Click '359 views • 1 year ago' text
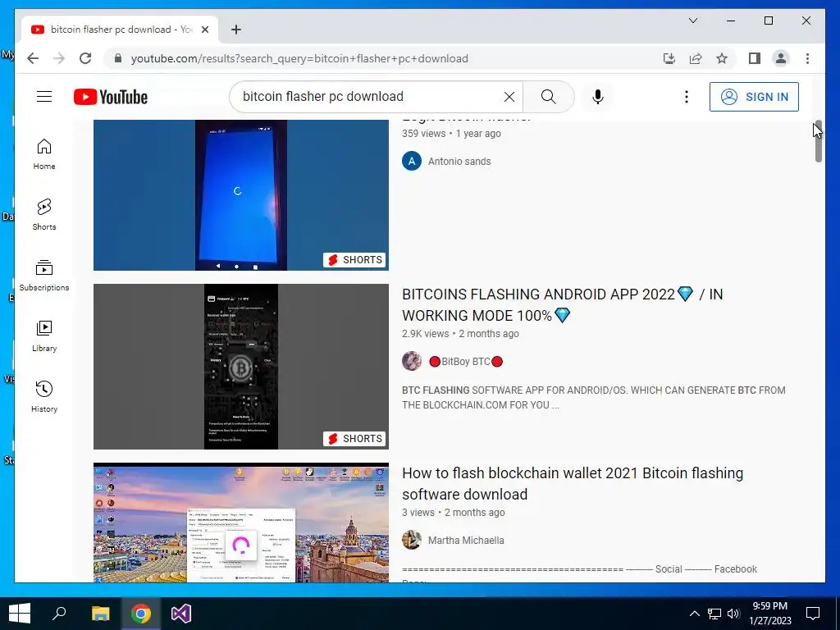 point(452,134)
